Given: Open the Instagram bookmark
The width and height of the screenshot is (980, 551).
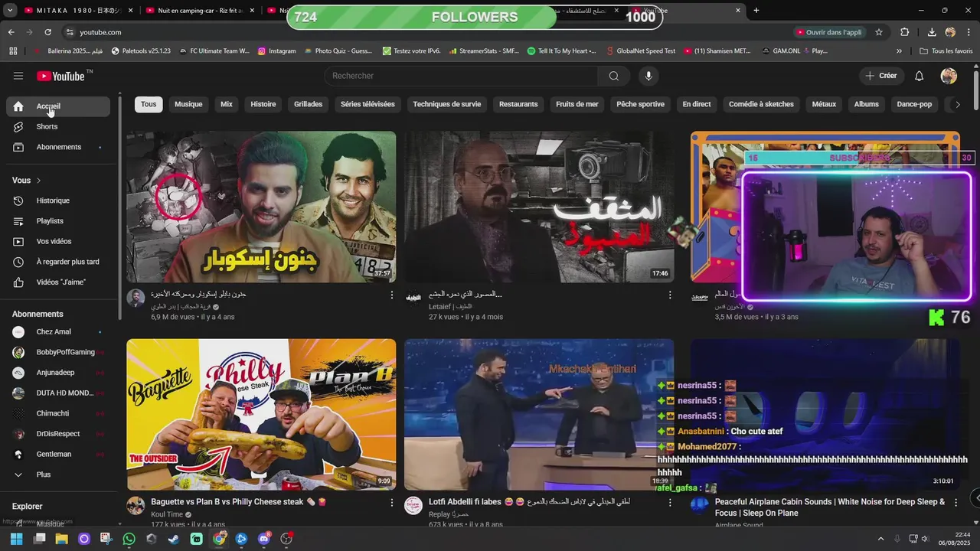Looking at the screenshot, I should click(x=277, y=51).
